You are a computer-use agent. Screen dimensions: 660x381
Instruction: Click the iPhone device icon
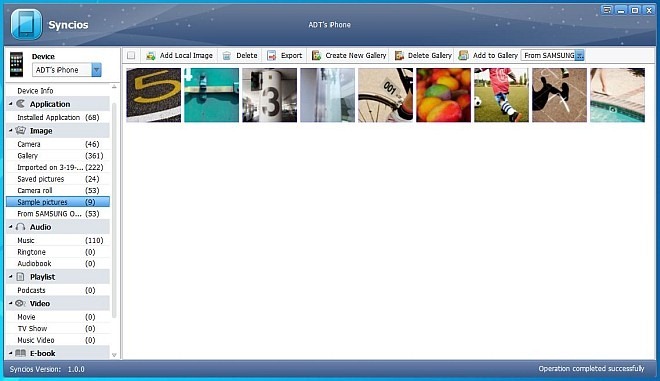pos(16,64)
